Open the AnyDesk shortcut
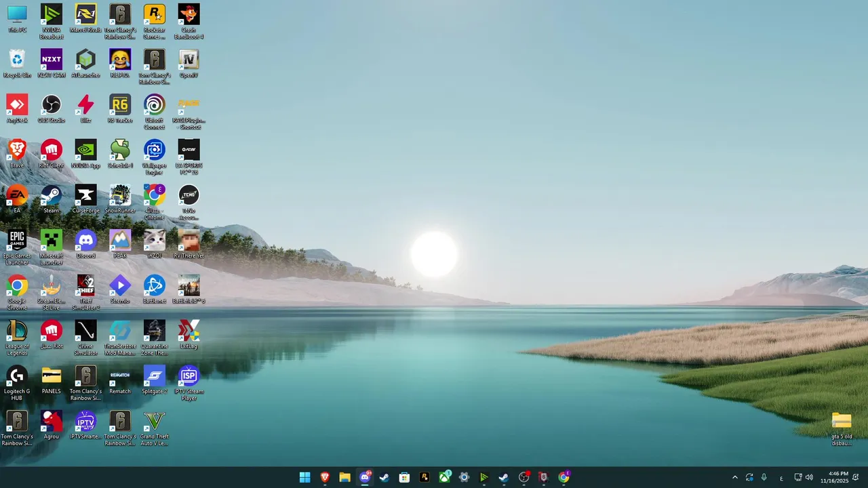868x488 pixels. [17, 109]
